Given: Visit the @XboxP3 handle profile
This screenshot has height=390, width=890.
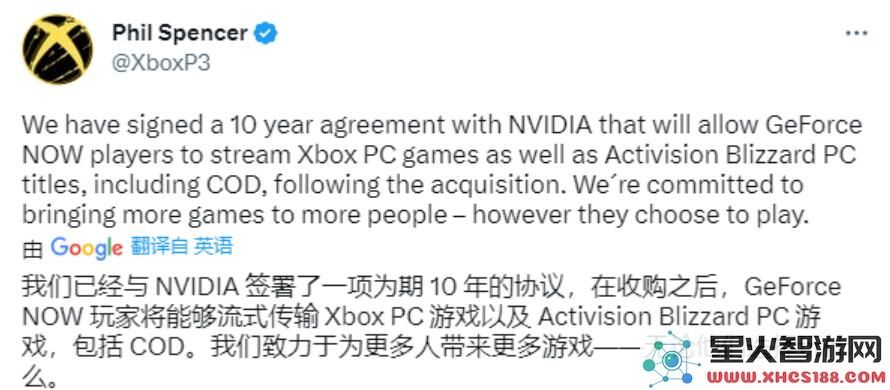Looking at the screenshot, I should point(161,62).
